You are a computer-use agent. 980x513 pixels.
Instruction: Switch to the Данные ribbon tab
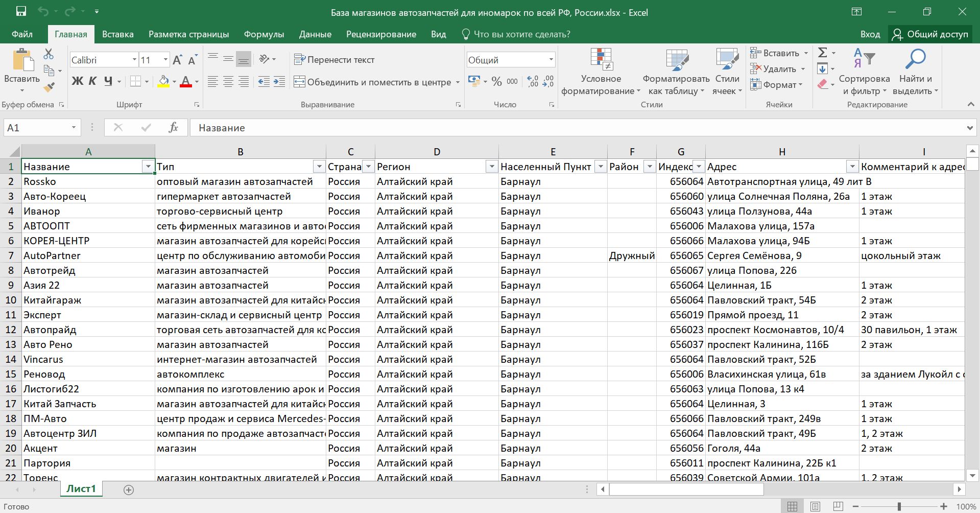click(x=315, y=34)
